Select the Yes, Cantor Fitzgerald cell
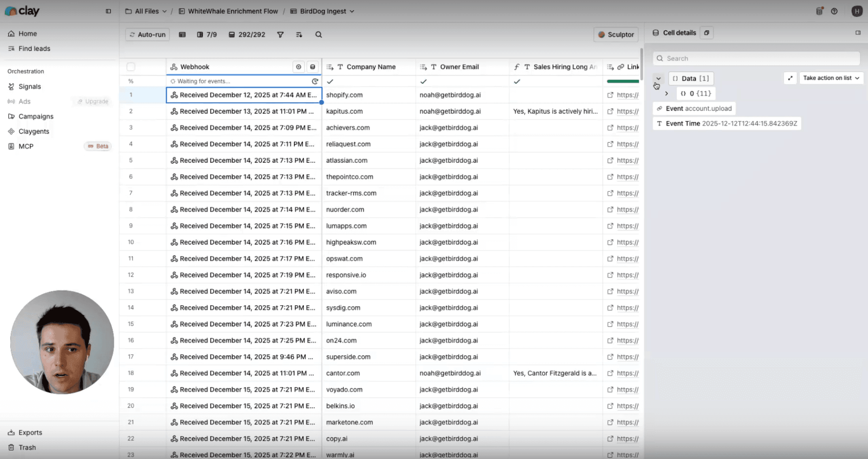868x459 pixels. (x=556, y=373)
